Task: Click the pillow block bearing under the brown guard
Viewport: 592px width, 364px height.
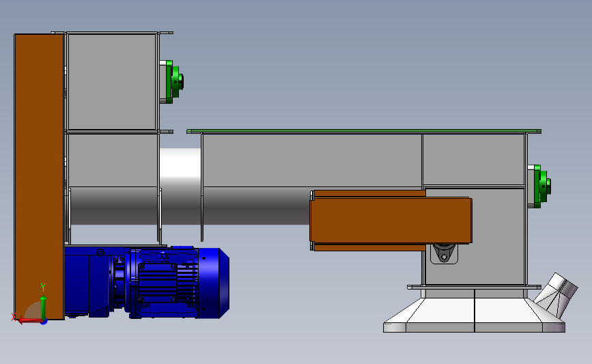Action: (444, 254)
